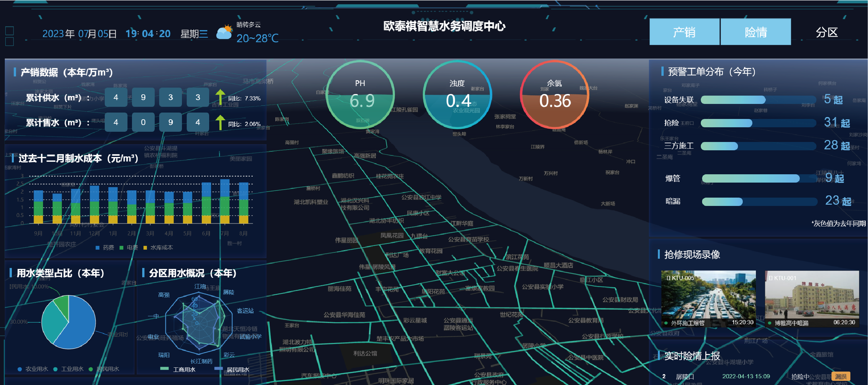Open the 分区 tab
Screen dimensions: 868x385
(x=826, y=32)
